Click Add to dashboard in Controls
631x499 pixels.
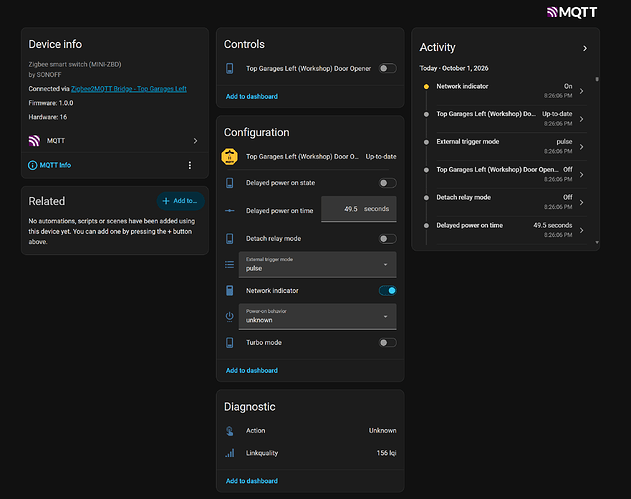click(252, 97)
